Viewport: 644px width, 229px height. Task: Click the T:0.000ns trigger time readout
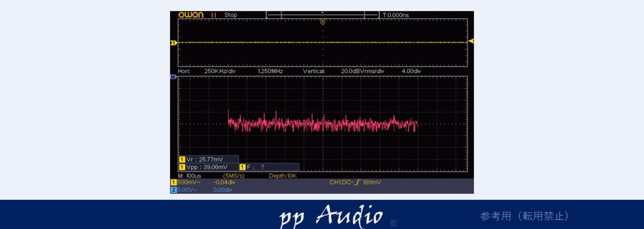(x=396, y=15)
